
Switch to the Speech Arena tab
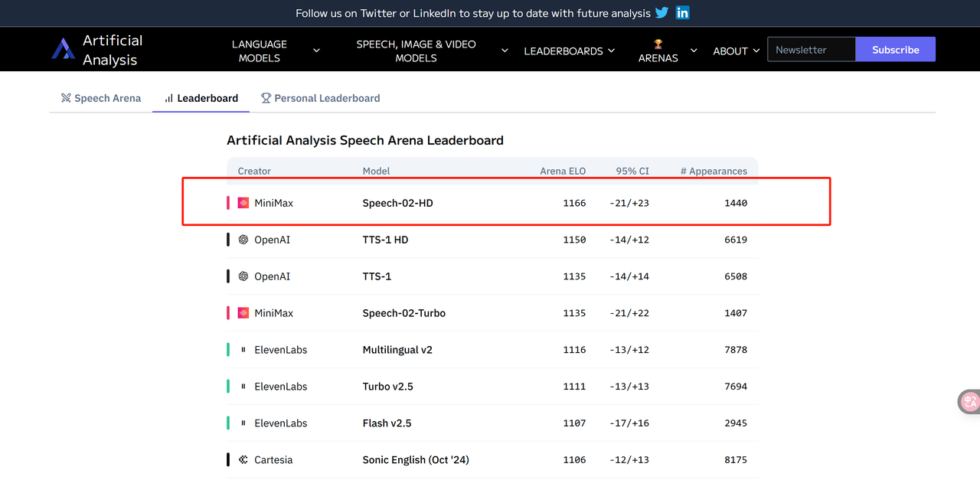click(x=101, y=98)
